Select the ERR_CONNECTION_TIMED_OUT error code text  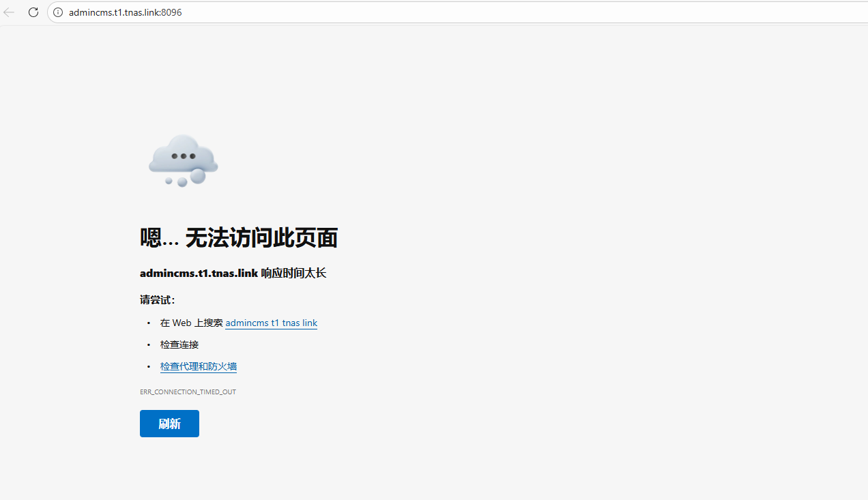[x=188, y=392]
